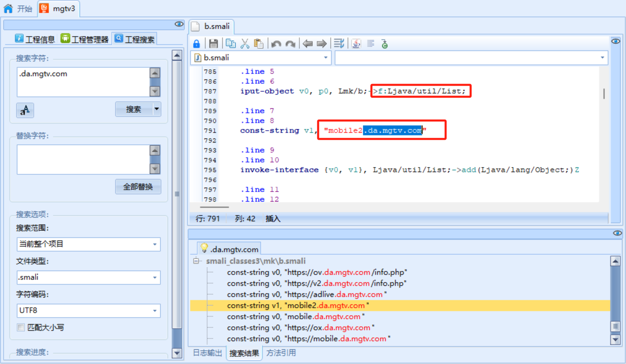This screenshot has height=364, width=626.
Task: Open the 工程管理器 tab
Action: [85, 39]
